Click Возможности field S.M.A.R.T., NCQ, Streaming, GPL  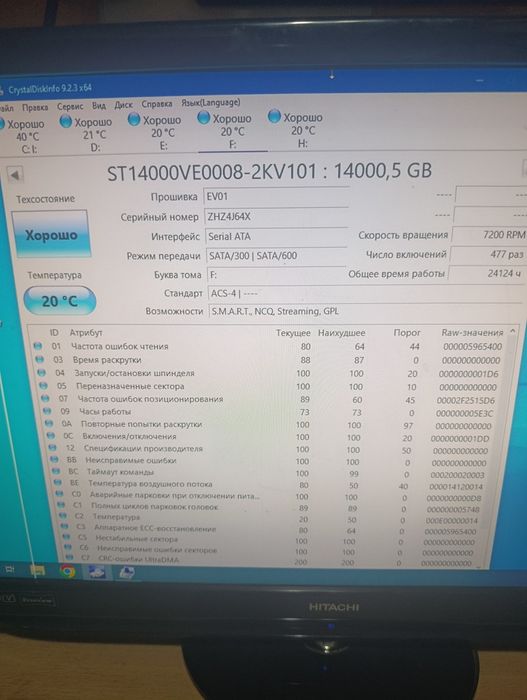tap(364, 311)
